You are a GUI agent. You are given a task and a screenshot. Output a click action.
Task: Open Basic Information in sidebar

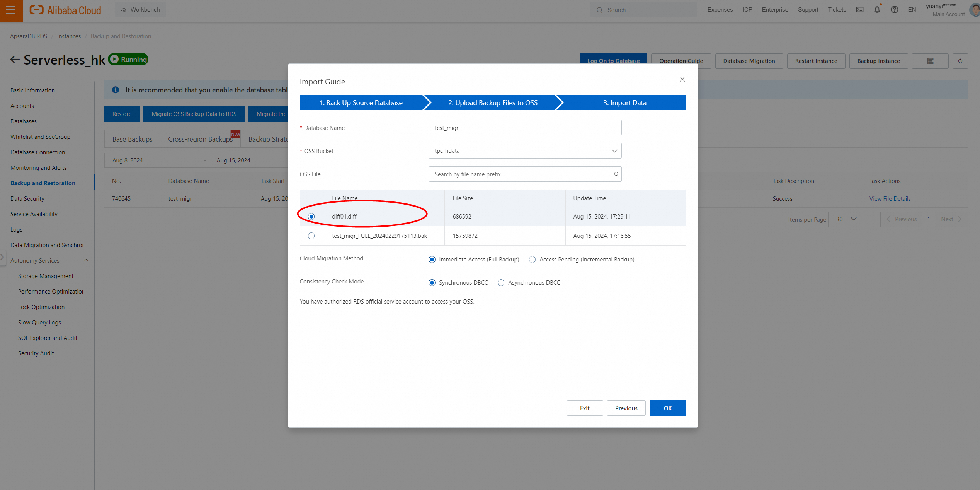[x=32, y=90]
